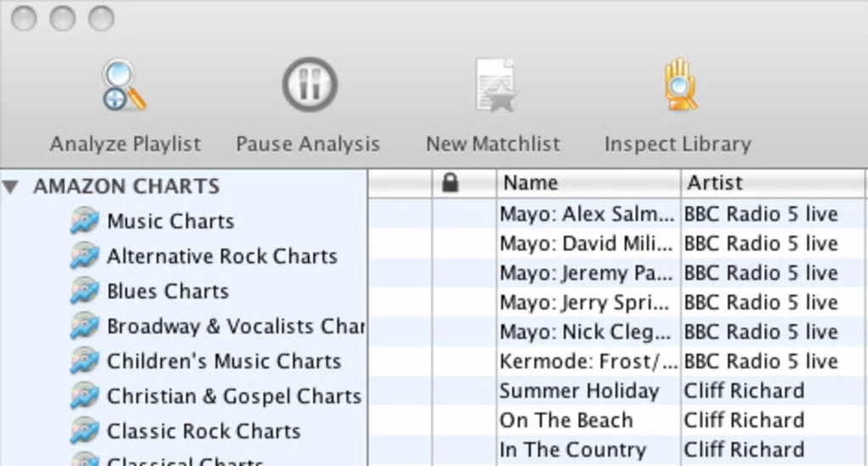Viewport: 868px width, 466px height.
Task: Open Inspect Library hand icon
Action: click(x=679, y=85)
